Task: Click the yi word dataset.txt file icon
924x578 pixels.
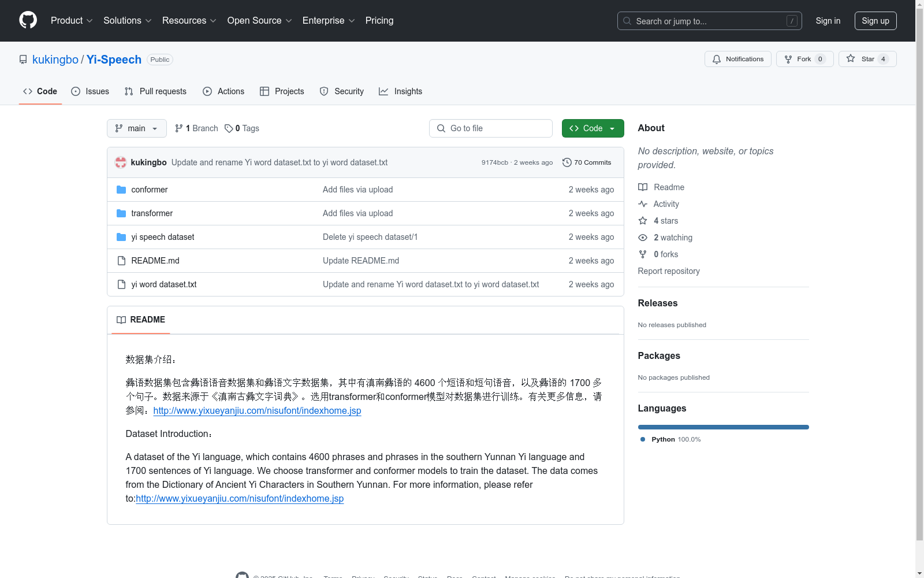Action: click(x=121, y=284)
